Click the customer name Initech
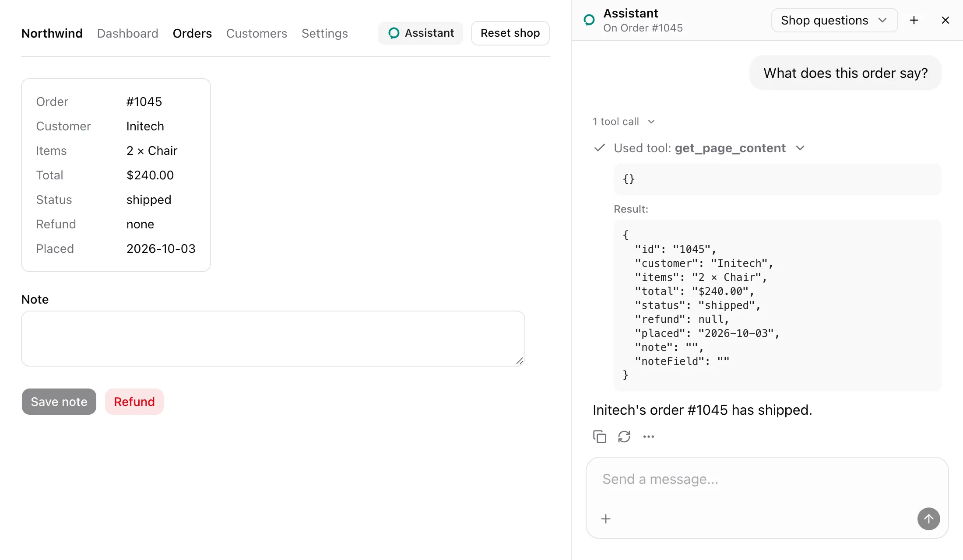This screenshot has height=560, width=963. (145, 126)
